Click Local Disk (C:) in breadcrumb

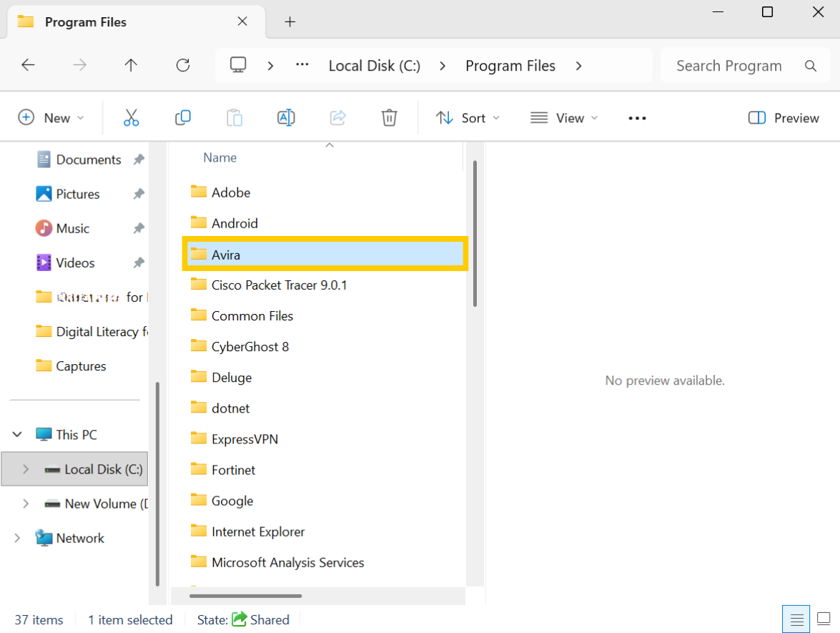coord(375,66)
